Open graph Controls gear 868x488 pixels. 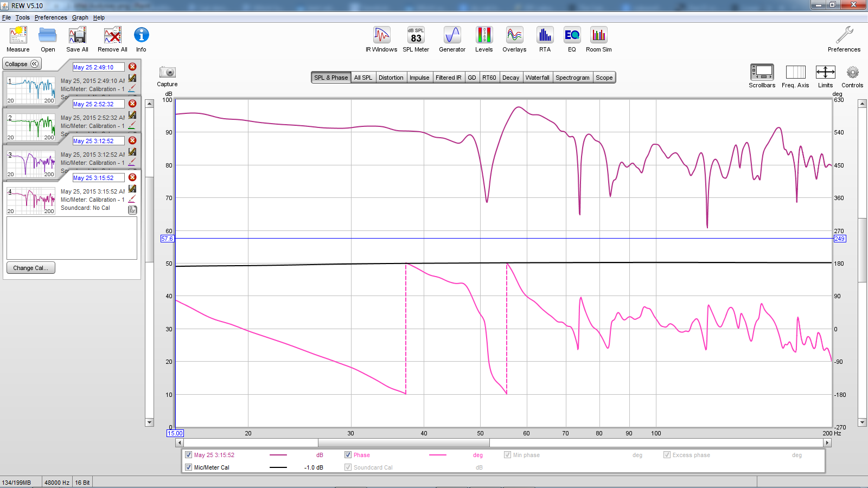[852, 76]
